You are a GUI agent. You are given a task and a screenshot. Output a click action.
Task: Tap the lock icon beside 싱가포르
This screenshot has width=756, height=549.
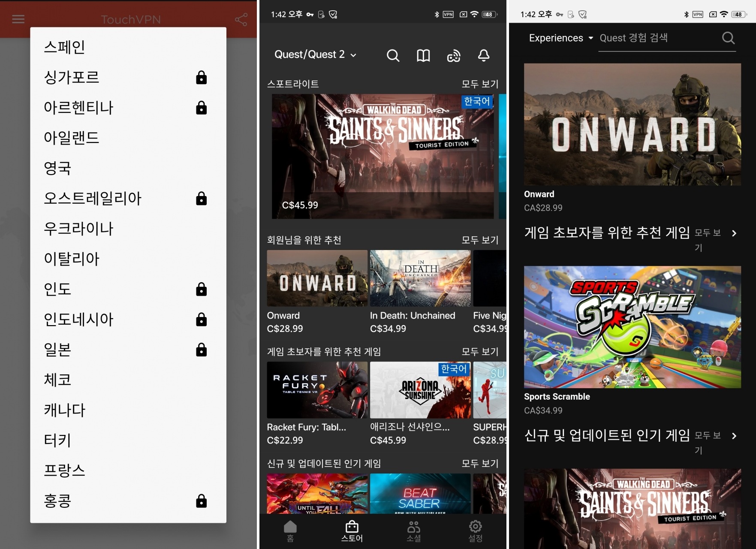click(x=201, y=77)
